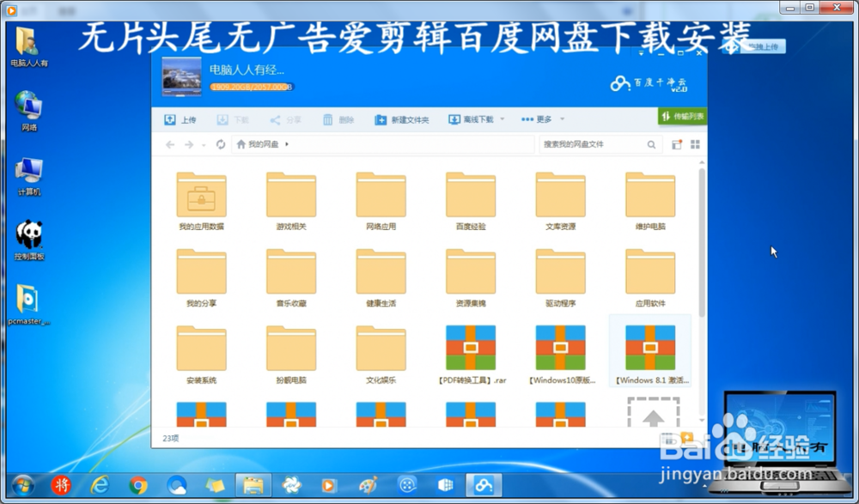Open the app title-bar menu dropdown
Image resolution: width=859 pixels, height=504 pixels.
[641, 53]
